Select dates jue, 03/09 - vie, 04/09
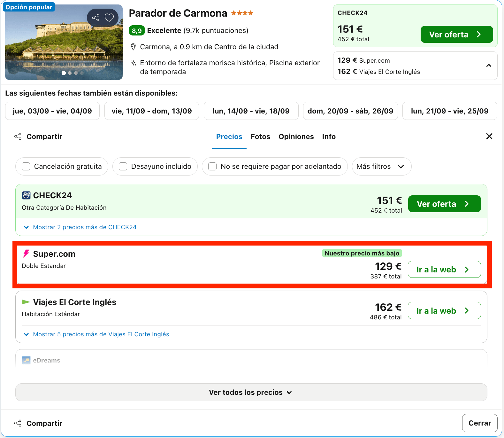The image size is (504, 438). pos(52,111)
